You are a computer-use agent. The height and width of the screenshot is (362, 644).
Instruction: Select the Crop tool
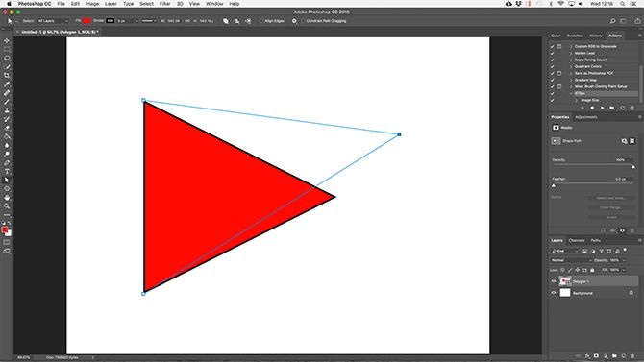[x=7, y=76]
